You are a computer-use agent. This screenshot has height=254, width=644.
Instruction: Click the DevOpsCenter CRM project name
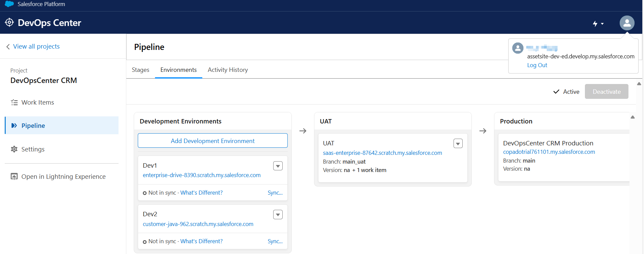(x=44, y=81)
